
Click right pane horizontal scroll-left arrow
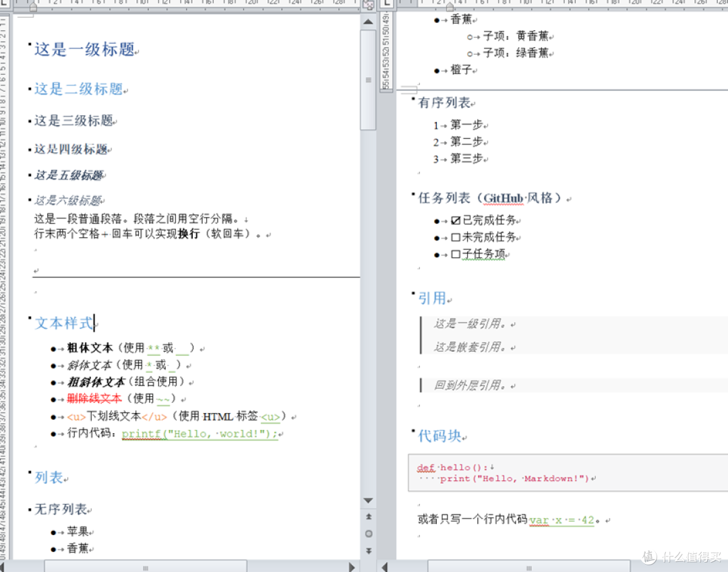384,567
